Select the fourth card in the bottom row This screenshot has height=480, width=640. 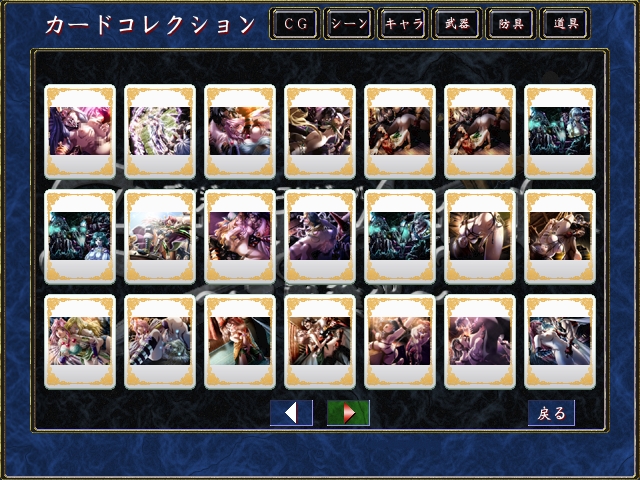320,342
